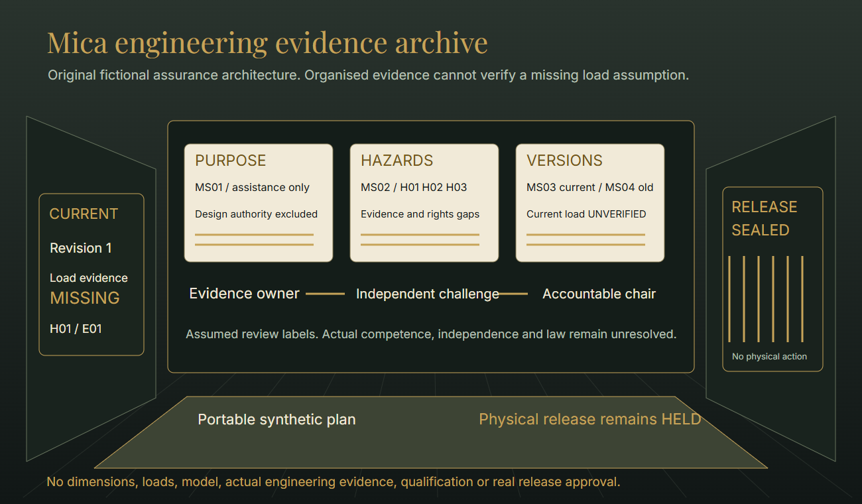Click the 'Assumed review labels' note

(x=431, y=334)
